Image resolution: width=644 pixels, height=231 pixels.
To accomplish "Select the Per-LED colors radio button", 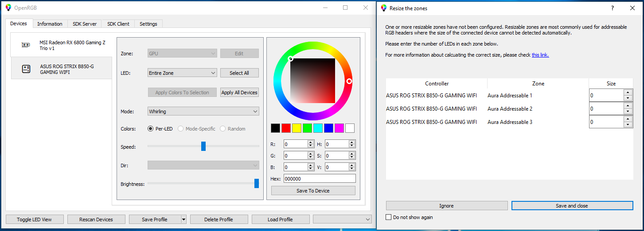I will click(151, 129).
